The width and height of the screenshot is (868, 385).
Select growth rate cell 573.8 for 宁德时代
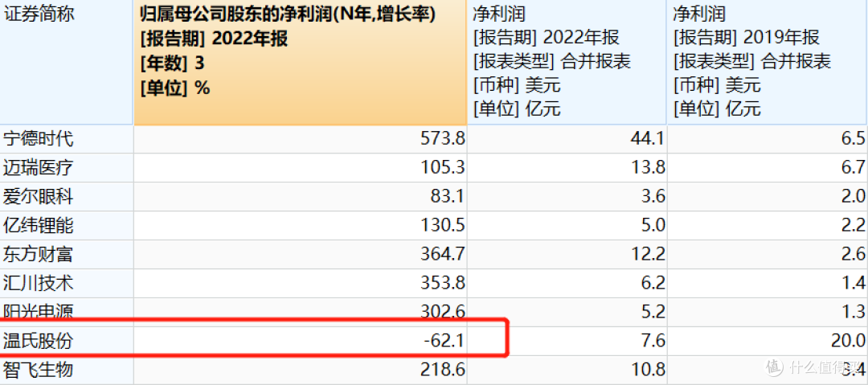pos(300,139)
